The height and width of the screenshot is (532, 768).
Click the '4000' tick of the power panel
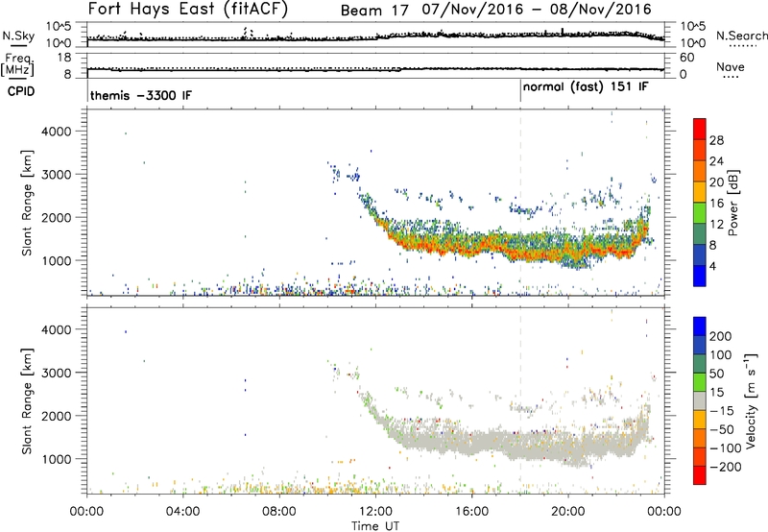56,132
